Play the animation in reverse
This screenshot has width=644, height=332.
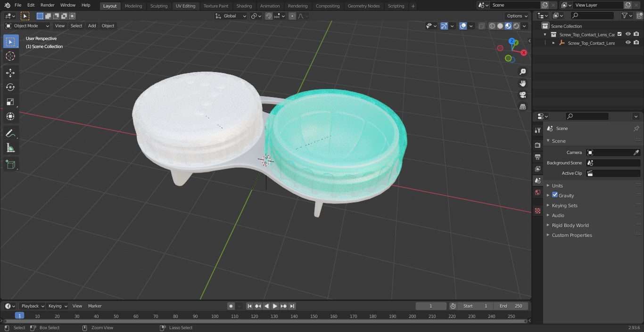tap(267, 306)
